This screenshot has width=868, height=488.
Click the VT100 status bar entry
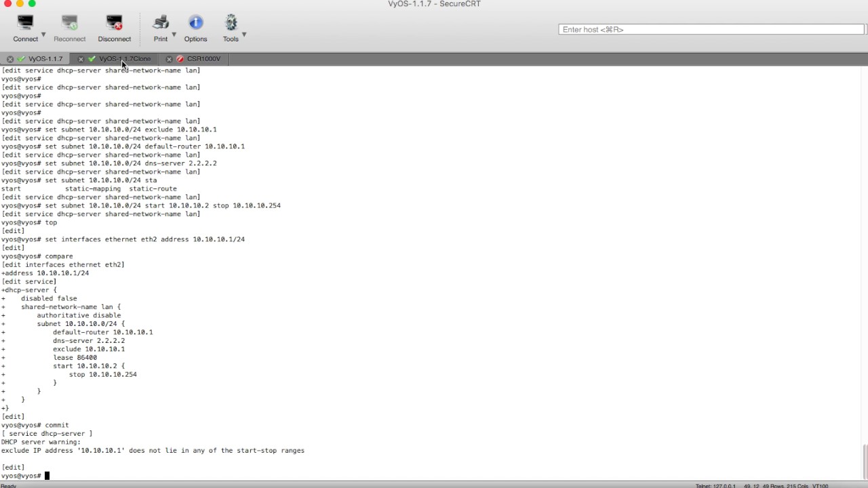820,485
